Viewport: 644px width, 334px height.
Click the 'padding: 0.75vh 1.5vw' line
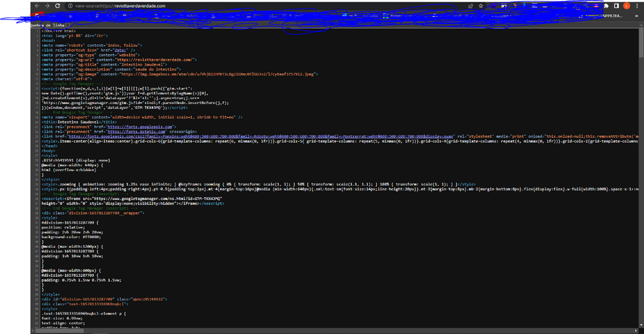(81, 280)
